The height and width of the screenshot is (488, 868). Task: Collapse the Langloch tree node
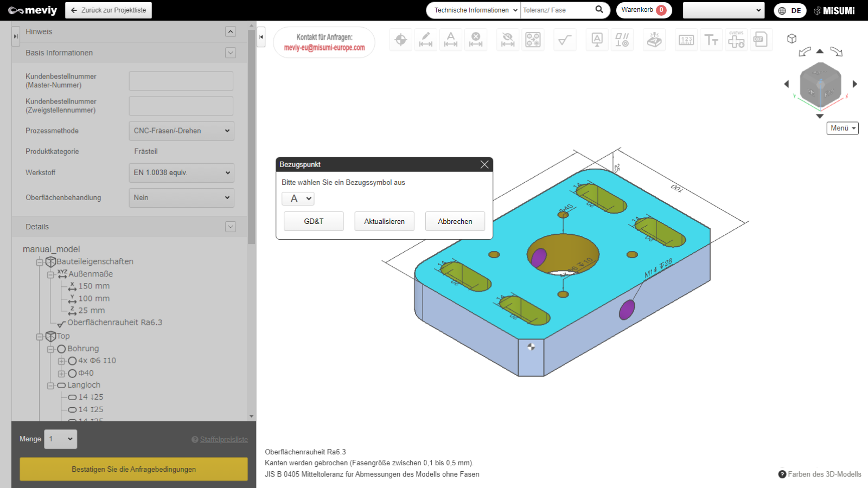point(50,386)
